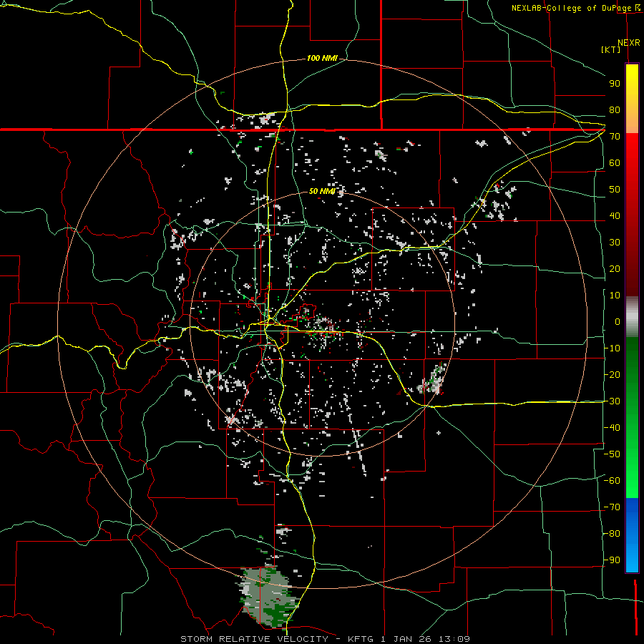Click the -10 kt scale label
Image resolution: width=644 pixels, height=644 pixels.
coord(612,348)
